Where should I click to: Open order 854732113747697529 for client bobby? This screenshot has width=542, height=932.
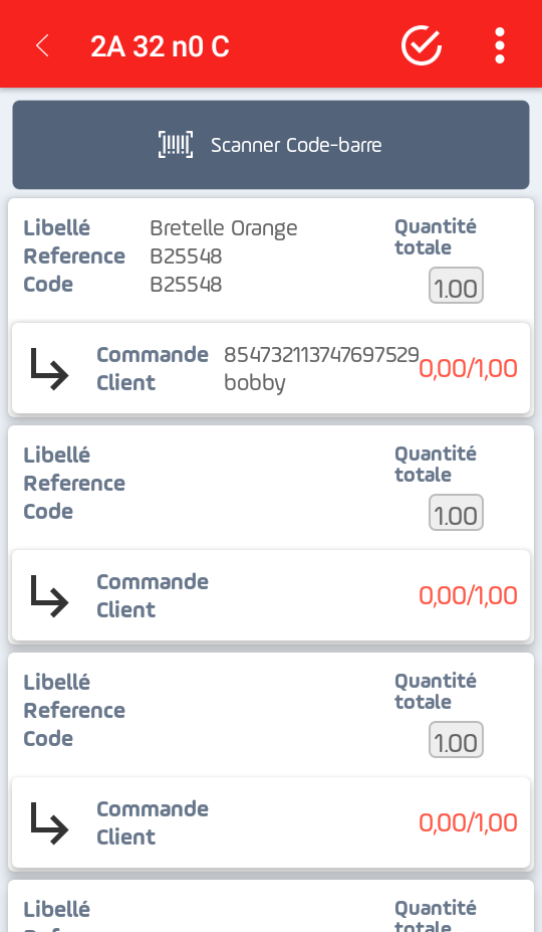pyautogui.click(x=271, y=369)
